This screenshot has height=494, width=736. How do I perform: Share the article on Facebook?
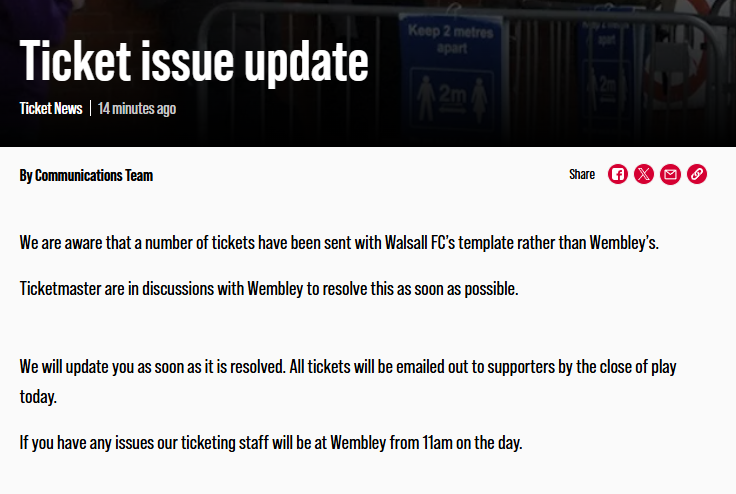click(618, 174)
